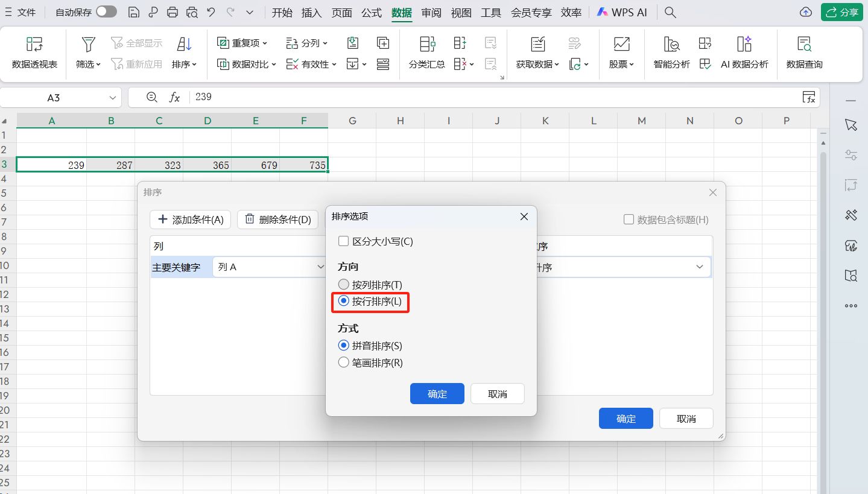The image size is (868, 494).
Task: Expand the 列 A keyword dropdown
Action: click(320, 267)
